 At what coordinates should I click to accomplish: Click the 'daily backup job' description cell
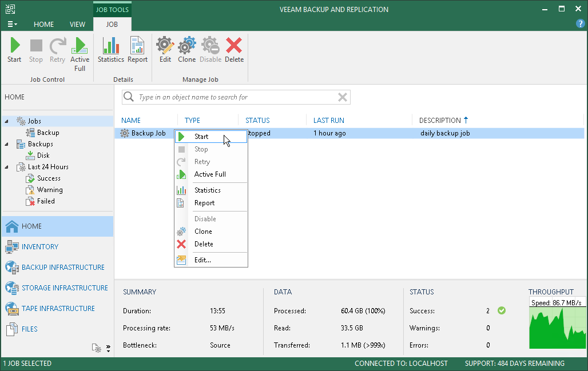(x=445, y=133)
